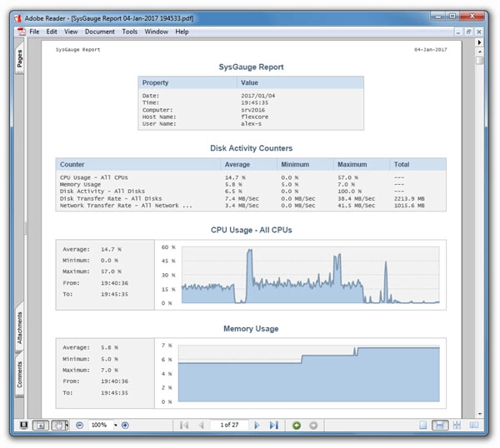Click the 2213.9 MB total value
The width and height of the screenshot is (500, 448).
tap(409, 198)
